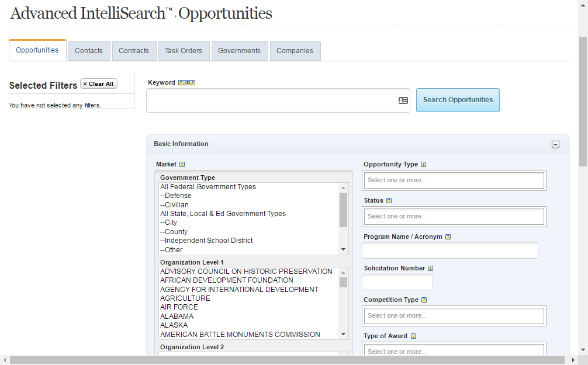Switch to the Governments tab
Image resolution: width=588 pixels, height=365 pixels.
pyautogui.click(x=240, y=51)
